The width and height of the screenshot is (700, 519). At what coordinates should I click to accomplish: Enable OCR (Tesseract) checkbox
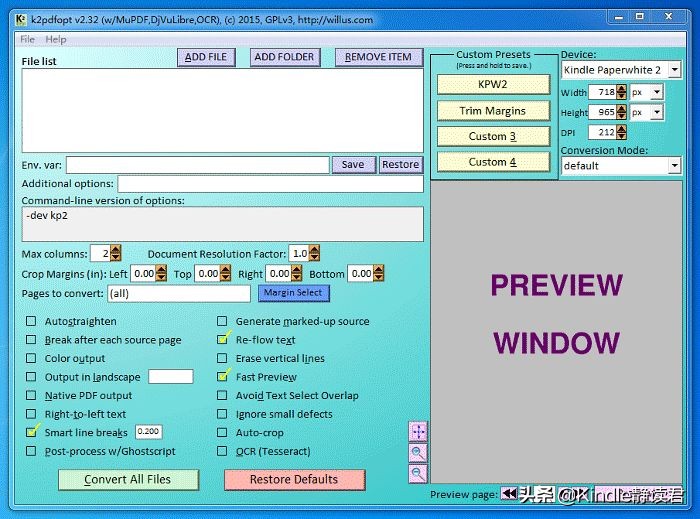222,451
